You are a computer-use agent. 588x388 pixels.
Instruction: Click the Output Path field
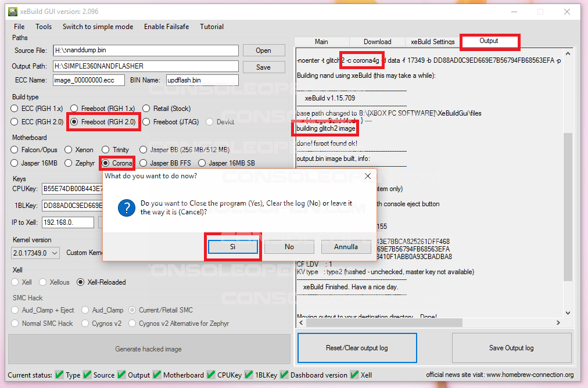tap(145, 66)
